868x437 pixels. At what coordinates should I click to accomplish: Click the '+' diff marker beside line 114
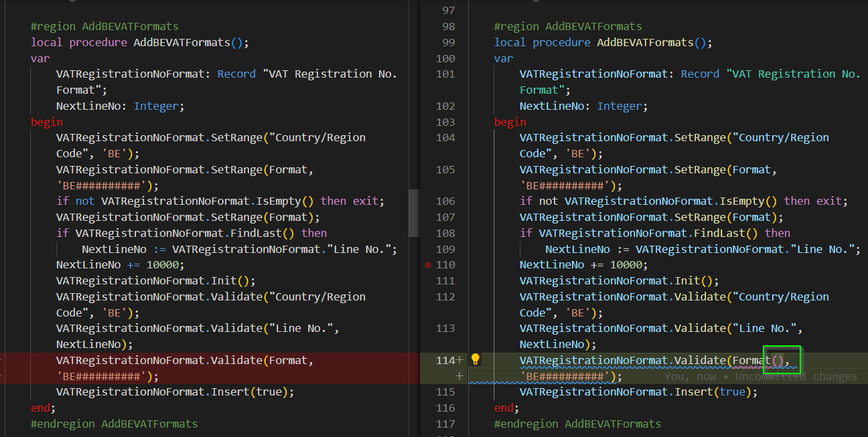pyautogui.click(x=459, y=358)
